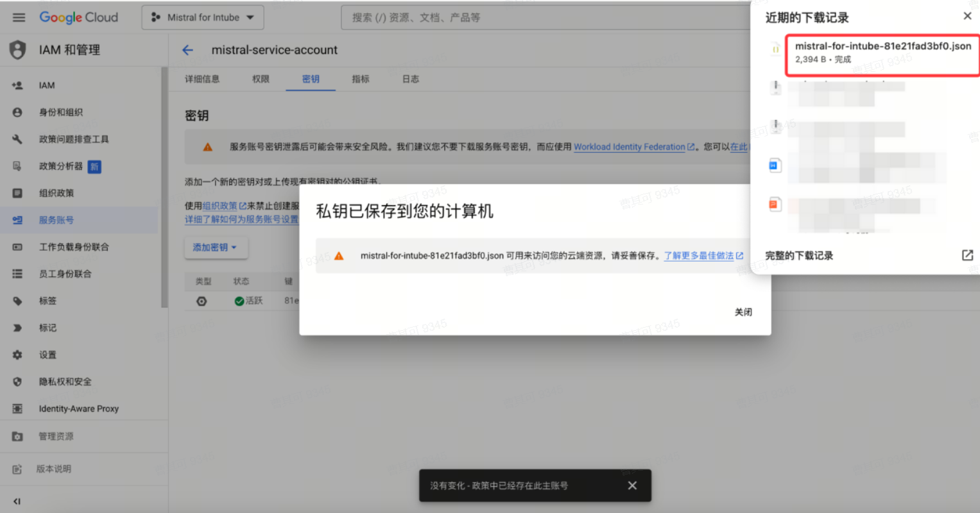Open the Mistral for Intube project selector
Image resolution: width=980 pixels, height=513 pixels.
click(x=203, y=17)
